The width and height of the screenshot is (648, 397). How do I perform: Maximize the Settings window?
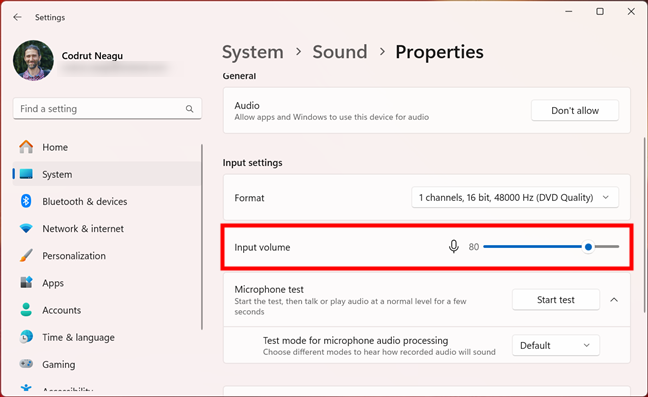tap(600, 12)
